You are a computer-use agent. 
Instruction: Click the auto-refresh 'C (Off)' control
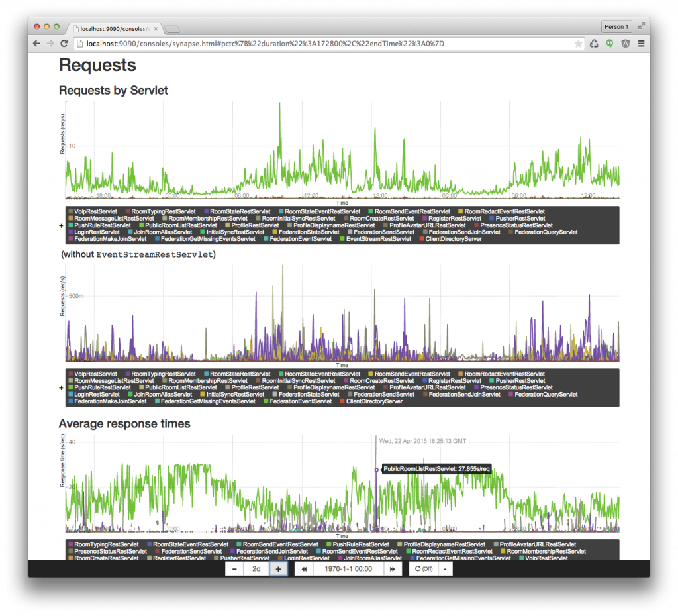click(425, 568)
